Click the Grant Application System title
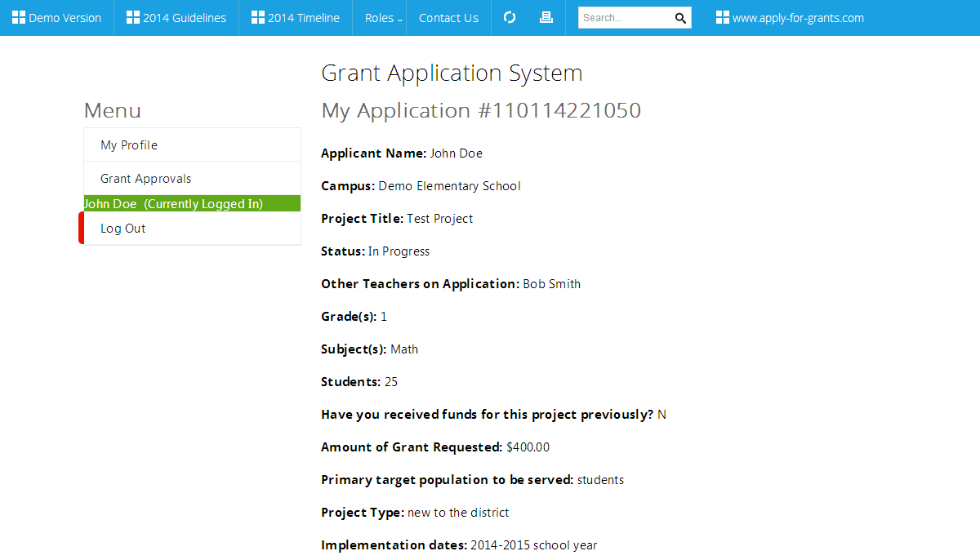The image size is (980, 560). pos(452,73)
